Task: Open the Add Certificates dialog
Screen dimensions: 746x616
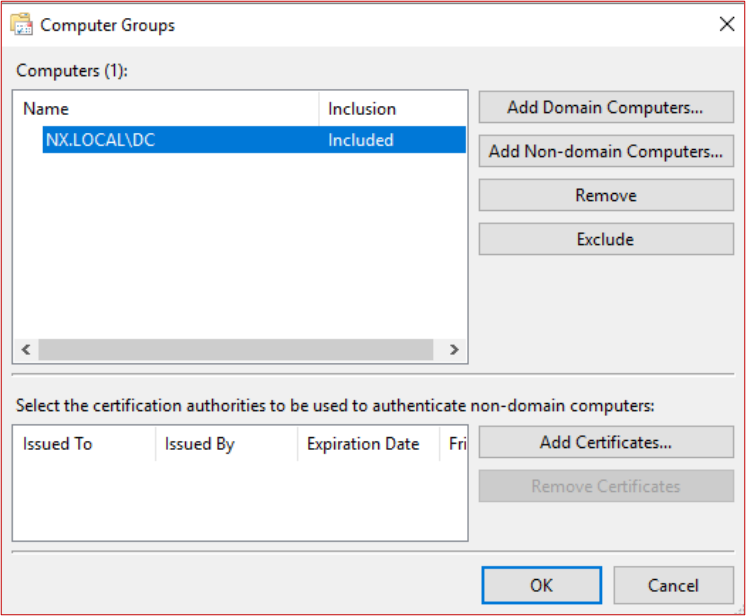Action: pos(606,442)
